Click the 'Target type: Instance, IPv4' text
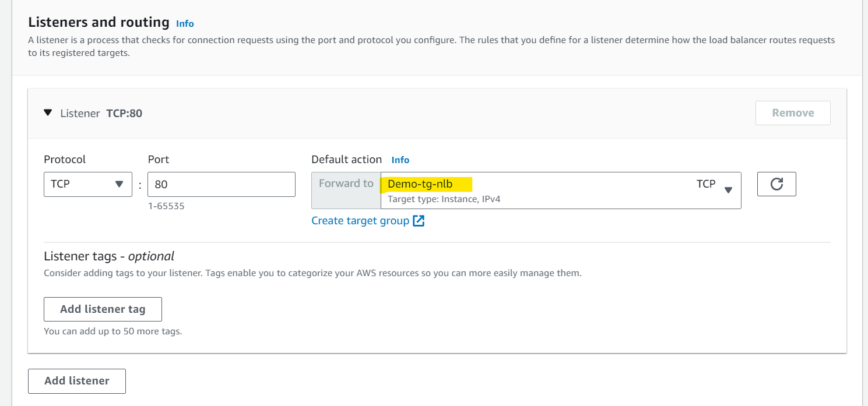The height and width of the screenshot is (406, 868). pos(444,199)
